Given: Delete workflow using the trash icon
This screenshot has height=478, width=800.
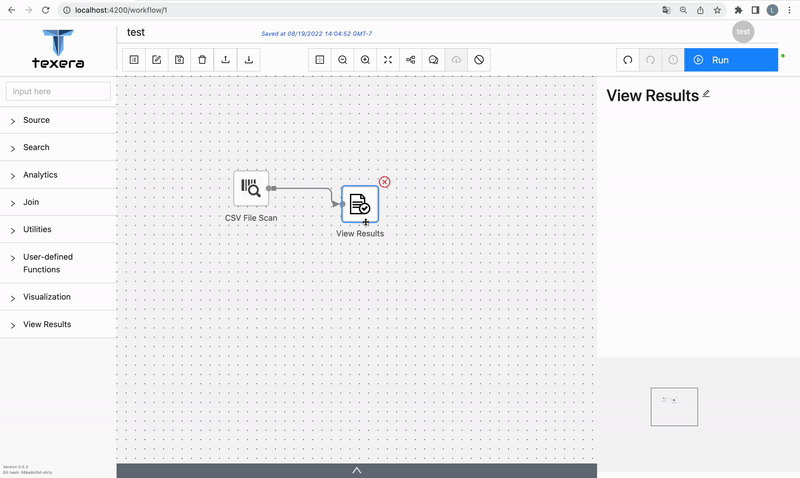Looking at the screenshot, I should (x=202, y=60).
